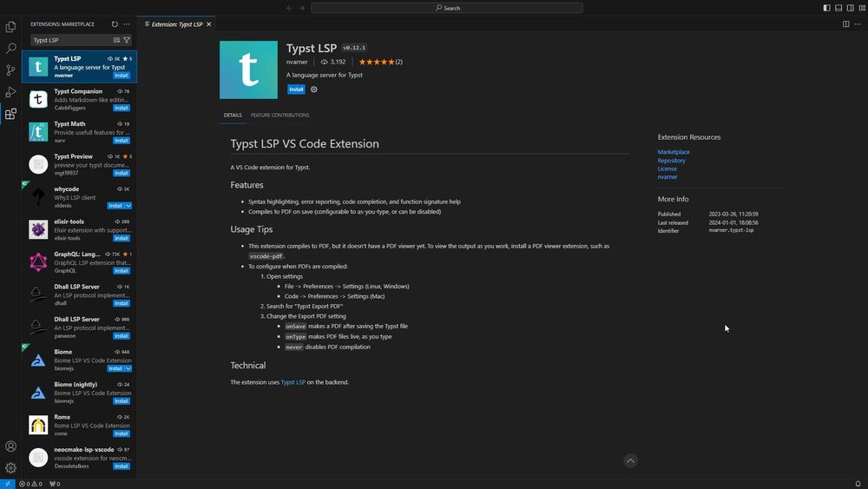Refresh the extensions marketplace list
Screen dimensions: 868x489
click(115, 24)
